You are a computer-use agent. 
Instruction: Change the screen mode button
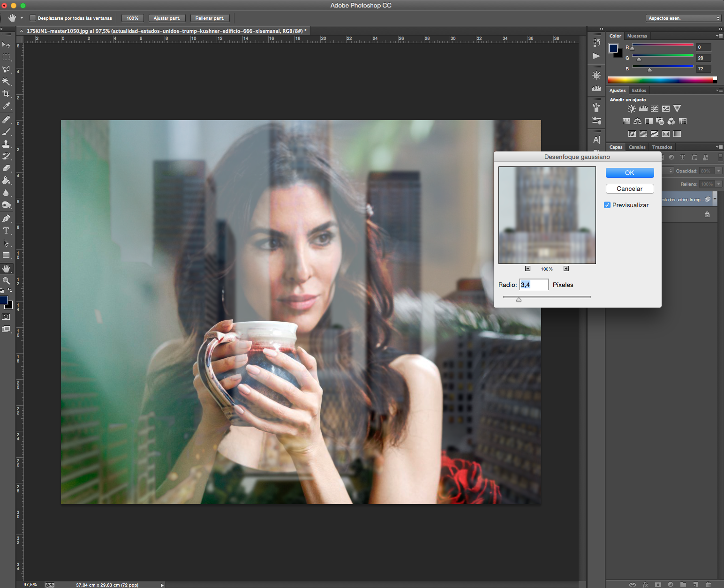pos(6,329)
